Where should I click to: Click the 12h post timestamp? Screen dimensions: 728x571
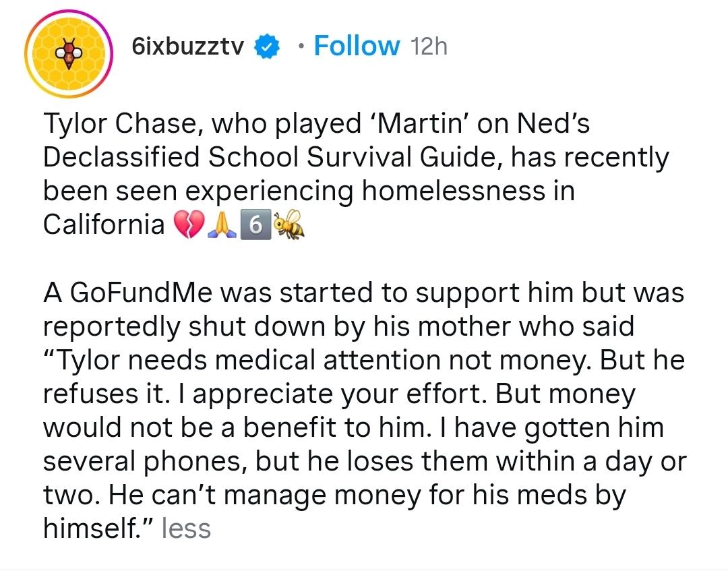click(x=428, y=47)
